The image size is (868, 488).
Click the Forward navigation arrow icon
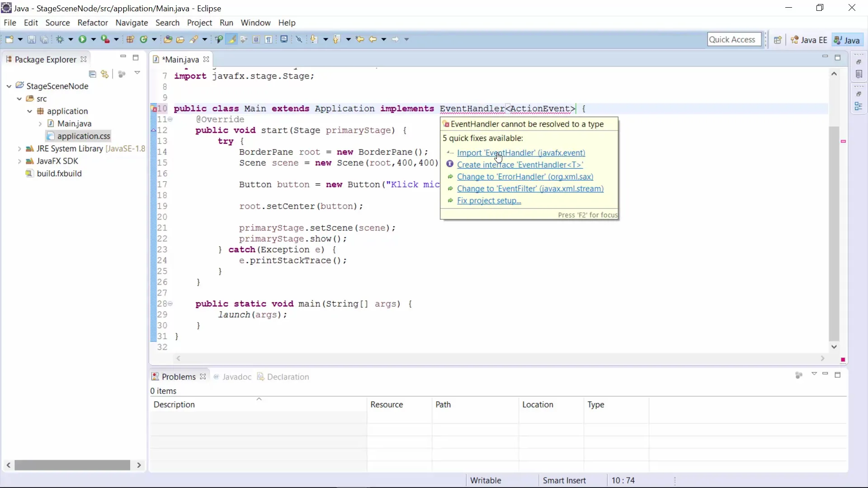click(x=396, y=39)
